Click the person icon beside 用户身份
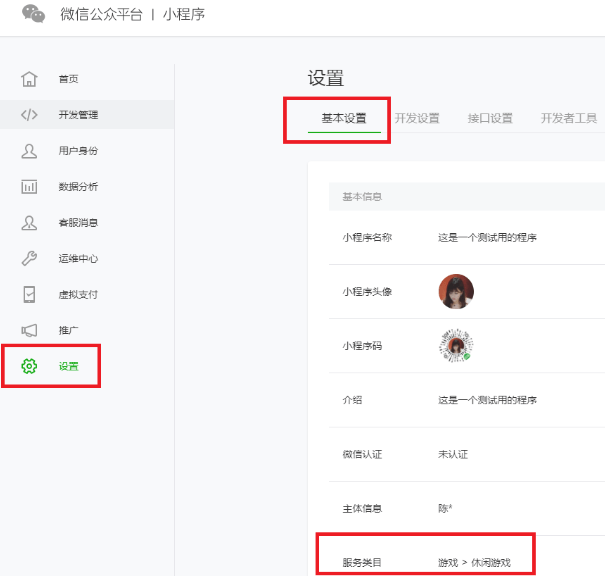This screenshot has width=605, height=579. [x=29, y=151]
